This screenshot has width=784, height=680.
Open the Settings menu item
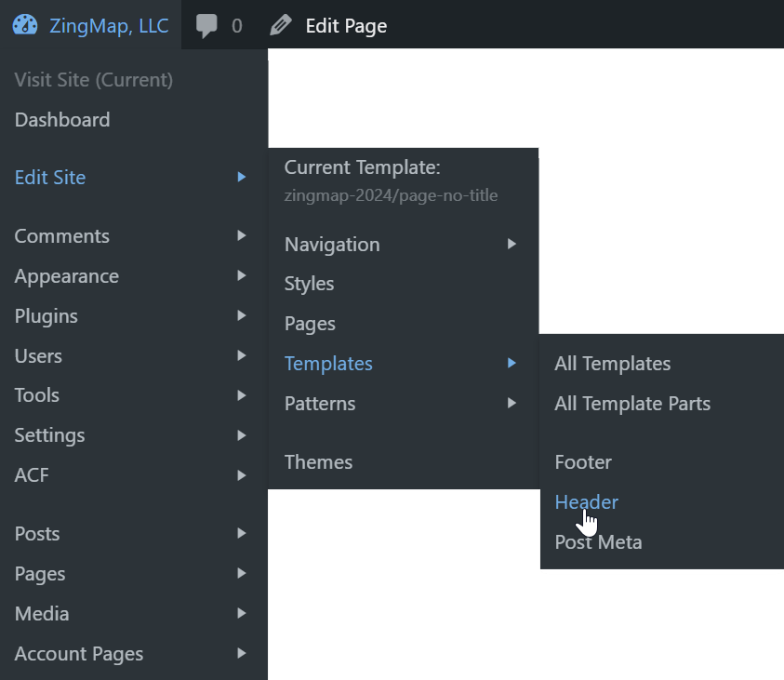pyautogui.click(x=49, y=435)
